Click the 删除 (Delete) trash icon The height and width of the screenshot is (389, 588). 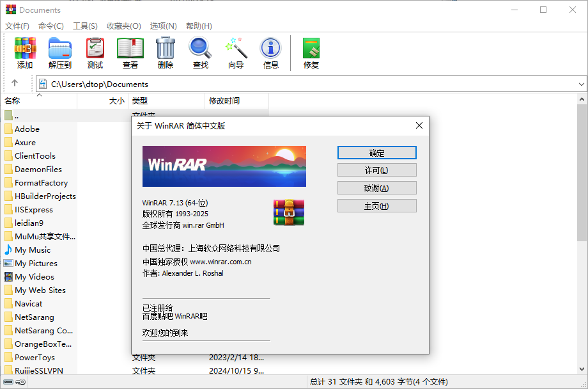pyautogui.click(x=165, y=51)
